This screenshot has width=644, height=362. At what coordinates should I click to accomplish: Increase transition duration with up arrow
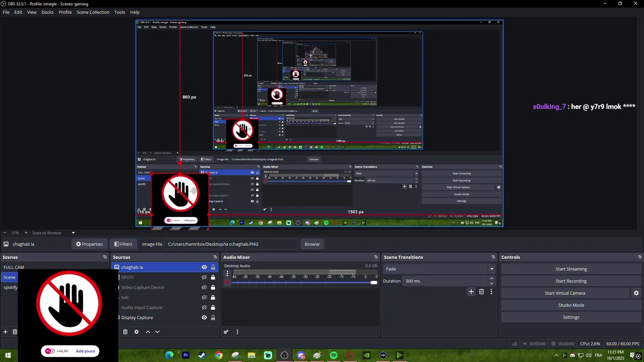[492, 279]
